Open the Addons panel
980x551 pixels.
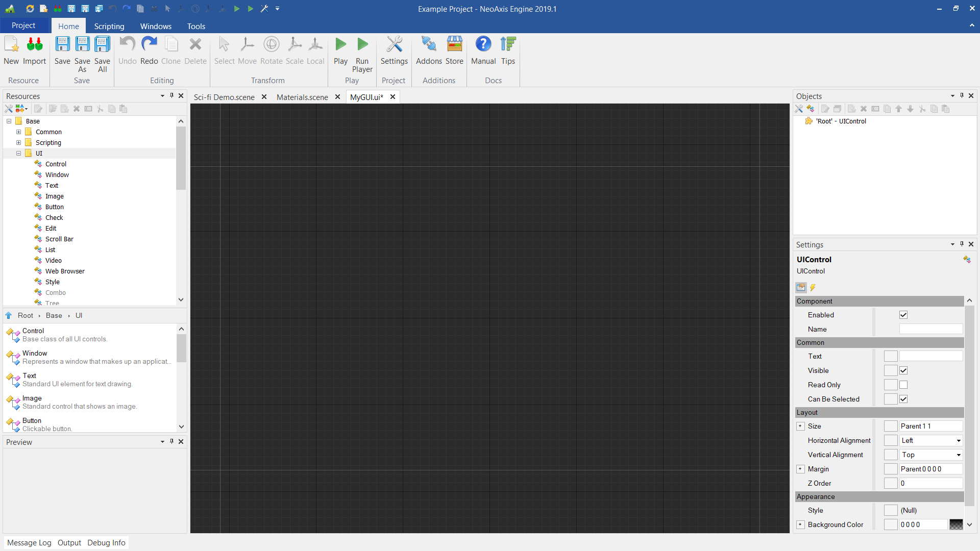(x=428, y=49)
